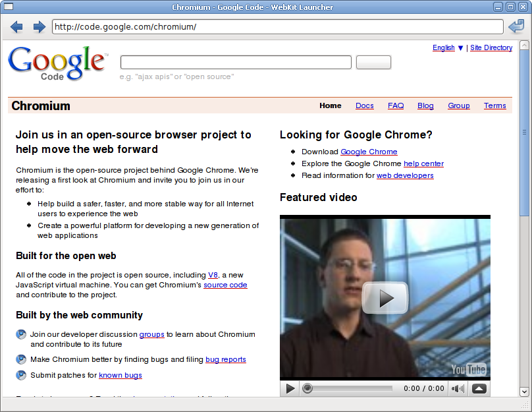Load the URL with the go arrow icon

click(x=516, y=26)
